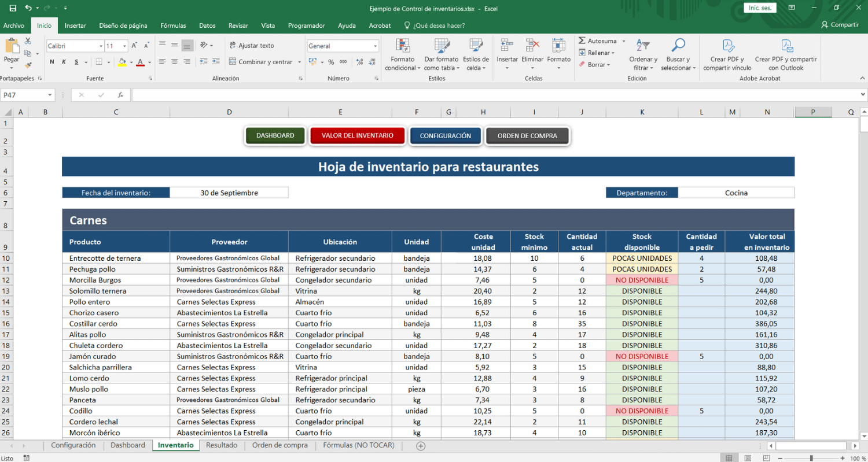Click the yellow fill color swatch
868x462 pixels.
click(122, 62)
